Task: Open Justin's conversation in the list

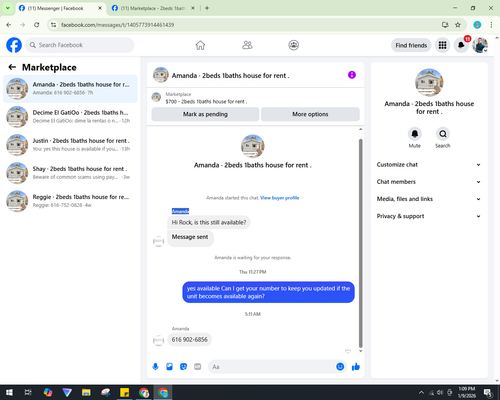Action: [x=70, y=145]
